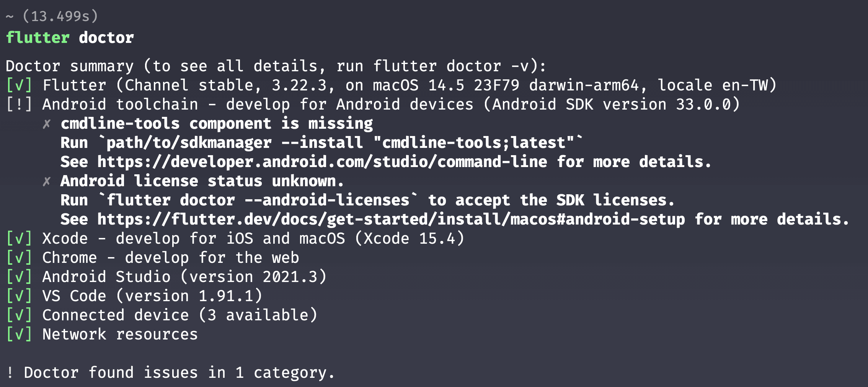Click the 'doctor' argument in the command
868x387 pixels.
pyautogui.click(x=106, y=38)
